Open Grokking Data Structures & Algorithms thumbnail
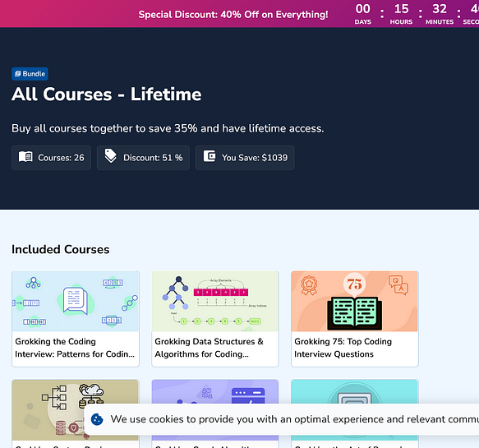The height and width of the screenshot is (448, 479). (215, 302)
